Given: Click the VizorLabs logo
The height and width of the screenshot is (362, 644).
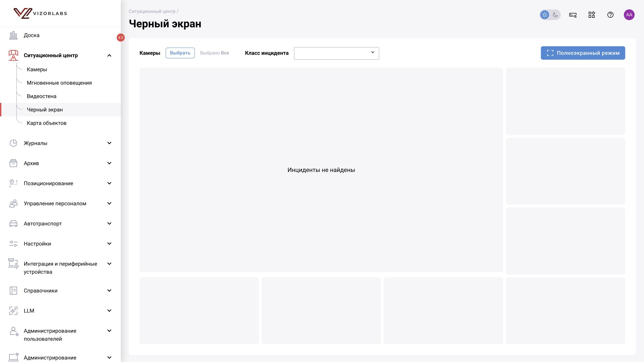Looking at the screenshot, I should [x=40, y=13].
